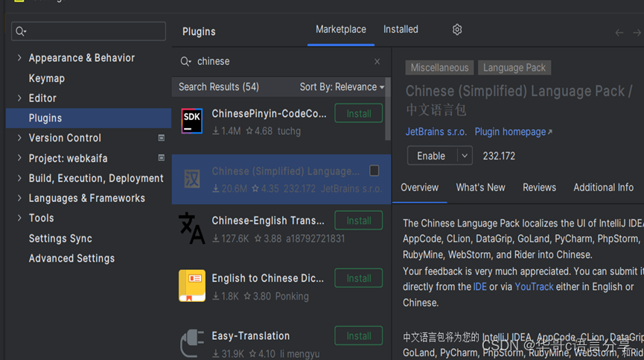Click Easy-Translation plug icon
644x360 pixels.
(192, 343)
